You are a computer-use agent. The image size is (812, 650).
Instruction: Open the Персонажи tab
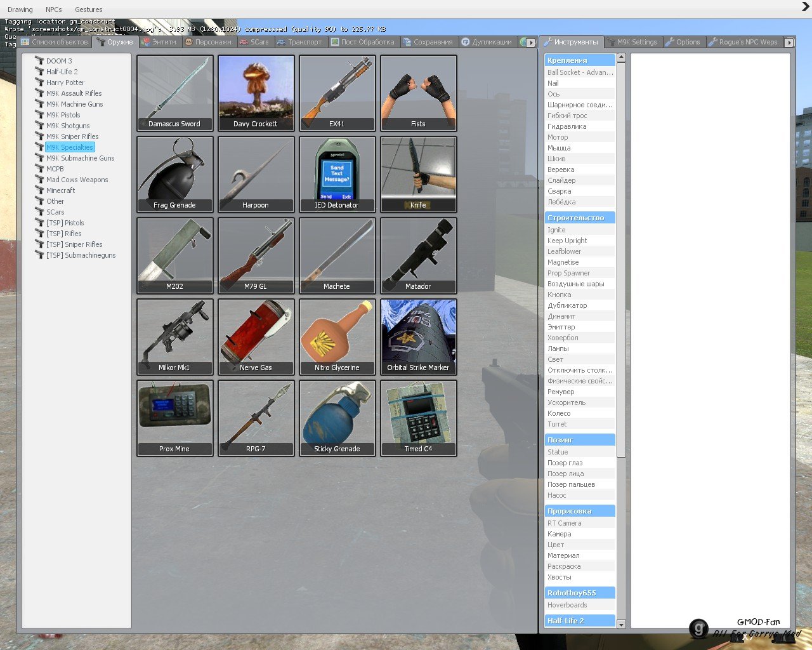pyautogui.click(x=208, y=42)
